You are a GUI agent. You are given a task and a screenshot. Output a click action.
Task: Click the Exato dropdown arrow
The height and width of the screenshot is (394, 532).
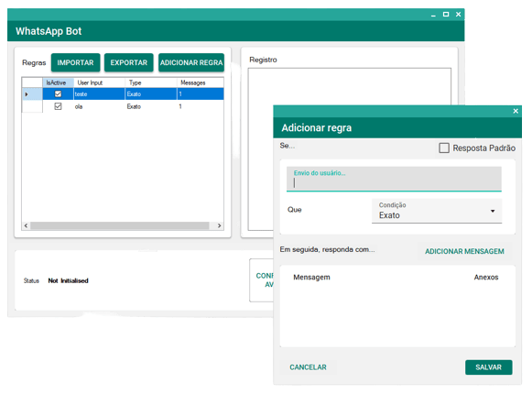(493, 212)
